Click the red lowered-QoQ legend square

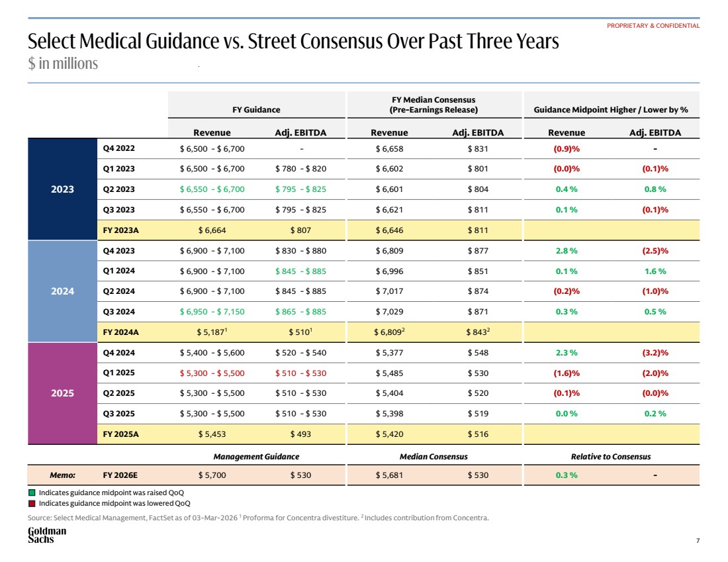(x=32, y=504)
